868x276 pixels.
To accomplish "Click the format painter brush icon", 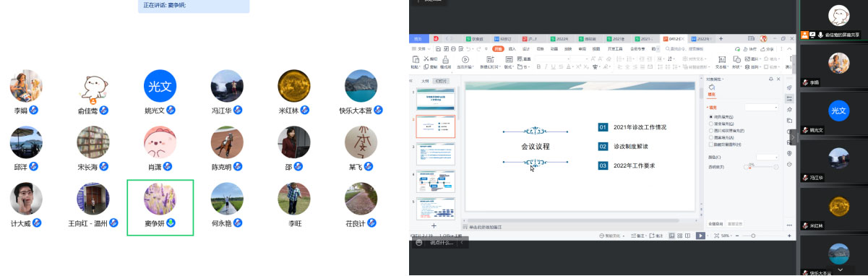I will 445,60.
